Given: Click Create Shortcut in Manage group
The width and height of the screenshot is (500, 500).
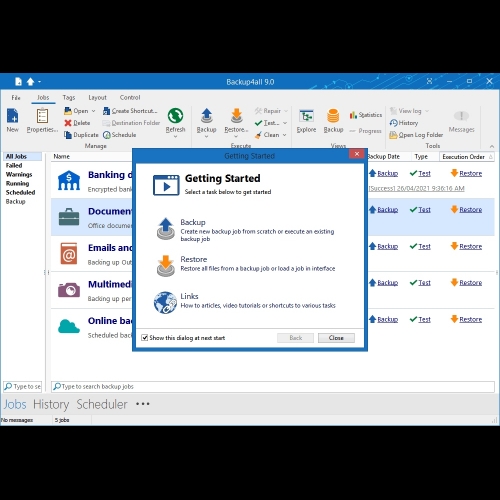Looking at the screenshot, I should 130,111.
